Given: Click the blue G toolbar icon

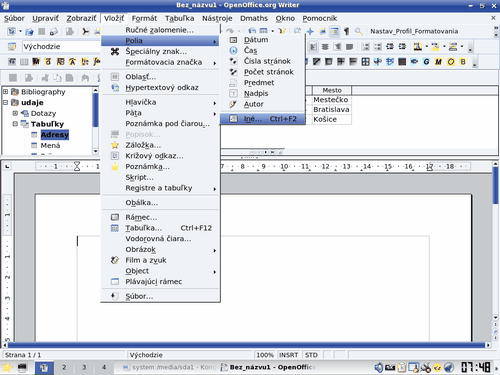Looking at the screenshot, I should tap(426, 62).
